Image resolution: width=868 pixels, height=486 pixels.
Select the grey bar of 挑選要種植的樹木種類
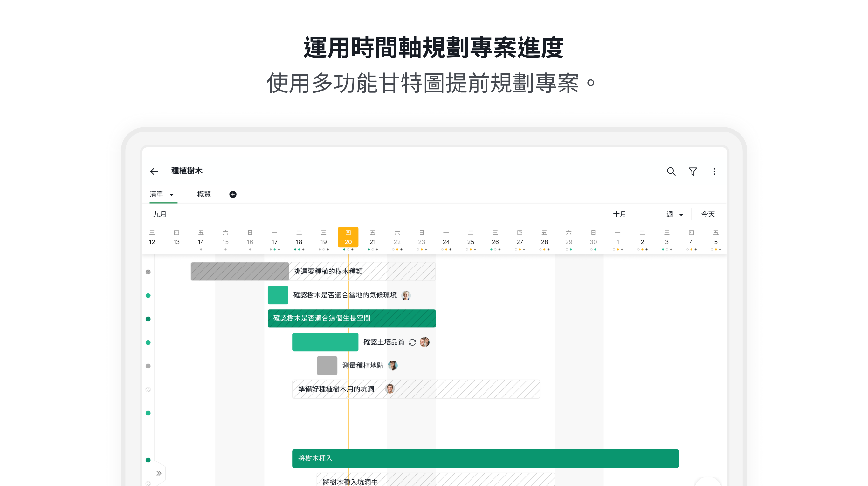click(240, 271)
